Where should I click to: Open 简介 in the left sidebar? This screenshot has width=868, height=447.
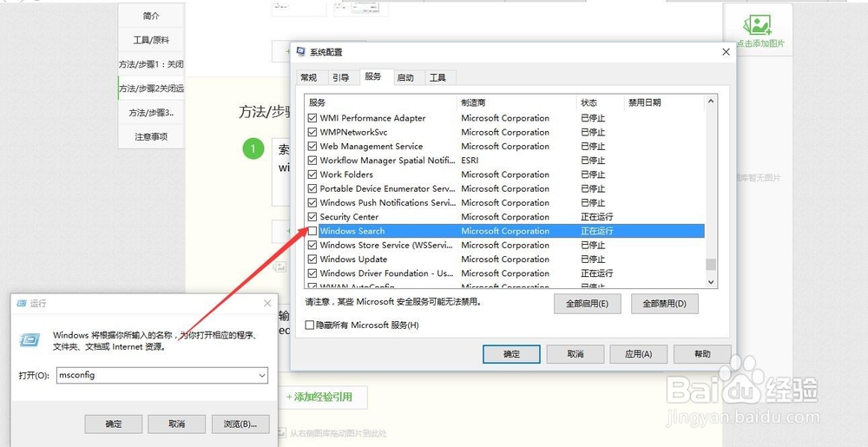[150, 16]
